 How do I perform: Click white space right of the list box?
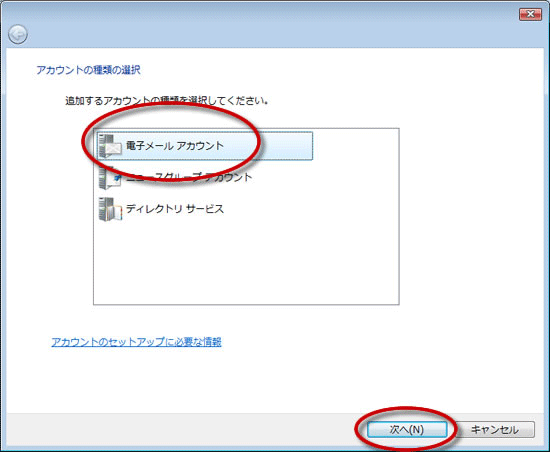coord(470,217)
